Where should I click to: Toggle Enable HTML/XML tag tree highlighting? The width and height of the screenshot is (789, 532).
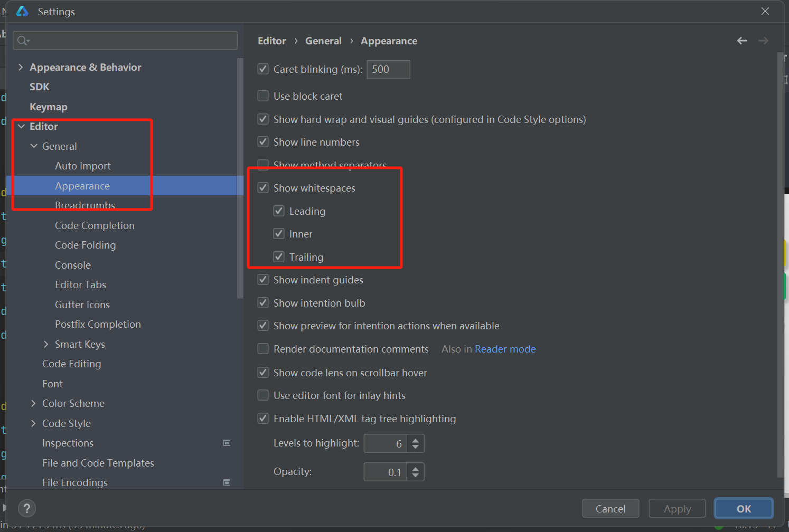pyautogui.click(x=263, y=418)
